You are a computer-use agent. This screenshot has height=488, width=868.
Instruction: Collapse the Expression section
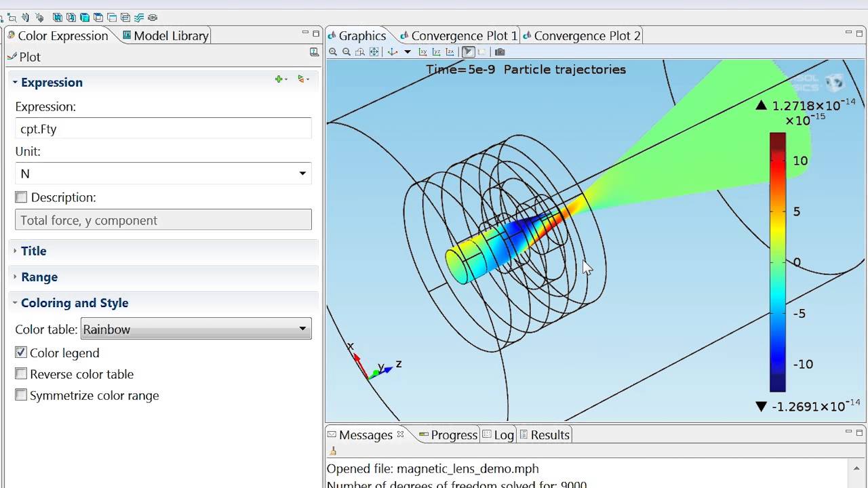pyautogui.click(x=15, y=82)
